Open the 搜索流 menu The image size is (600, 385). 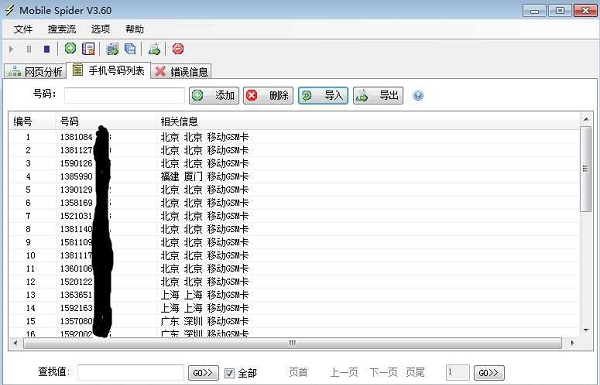[x=62, y=29]
